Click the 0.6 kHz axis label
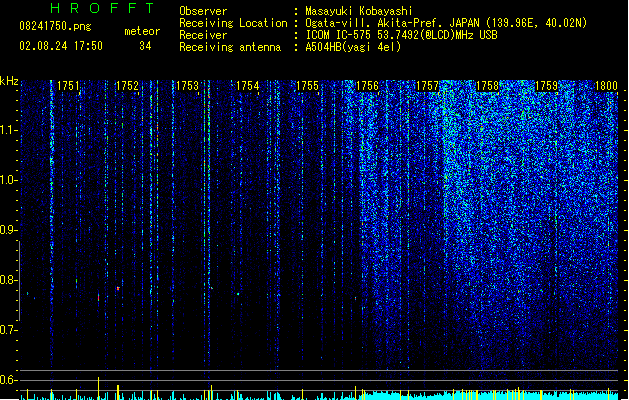Viewport: 629px width, 400px height. pyautogui.click(x=8, y=380)
